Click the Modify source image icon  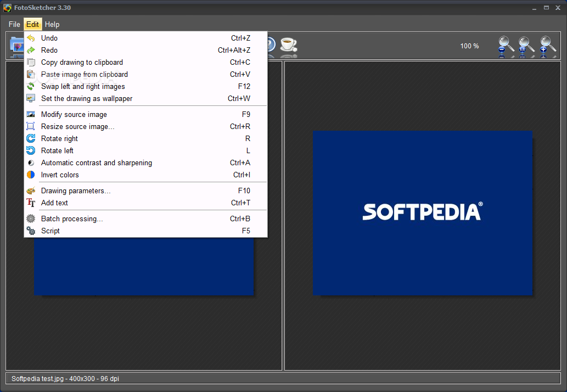click(x=31, y=114)
